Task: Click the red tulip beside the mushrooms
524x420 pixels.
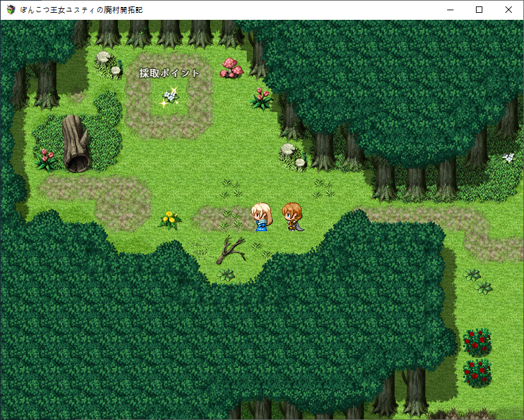Action: coord(261,99)
